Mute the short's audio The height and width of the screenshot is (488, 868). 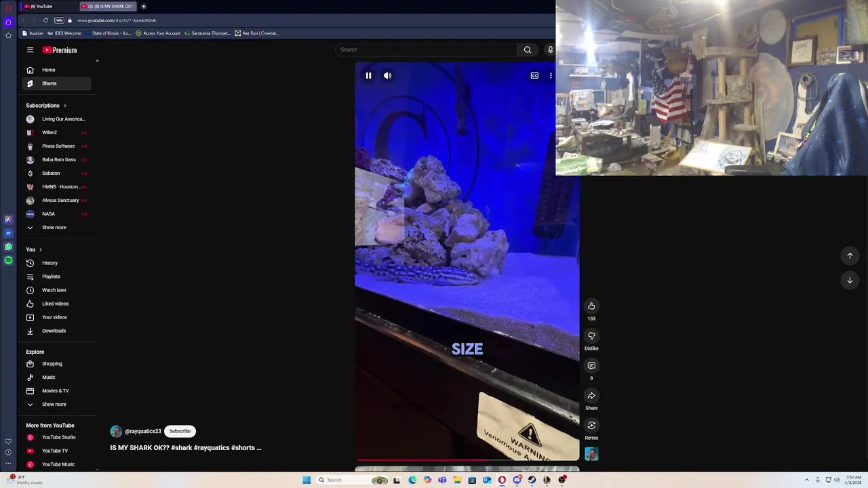click(387, 75)
